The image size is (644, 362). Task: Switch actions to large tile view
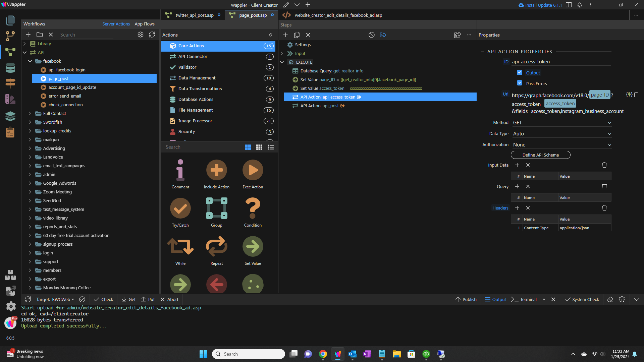pyautogui.click(x=248, y=147)
